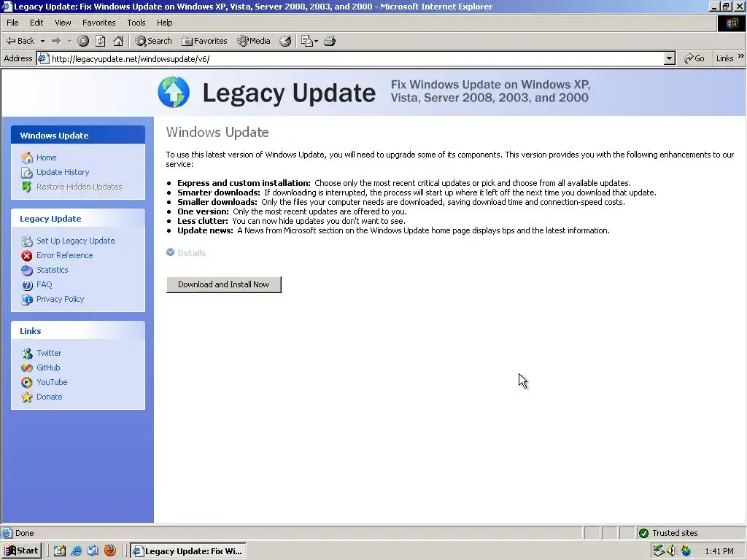The width and height of the screenshot is (747, 560).
Task: Click the red X Error Reference icon
Action: coord(27,256)
